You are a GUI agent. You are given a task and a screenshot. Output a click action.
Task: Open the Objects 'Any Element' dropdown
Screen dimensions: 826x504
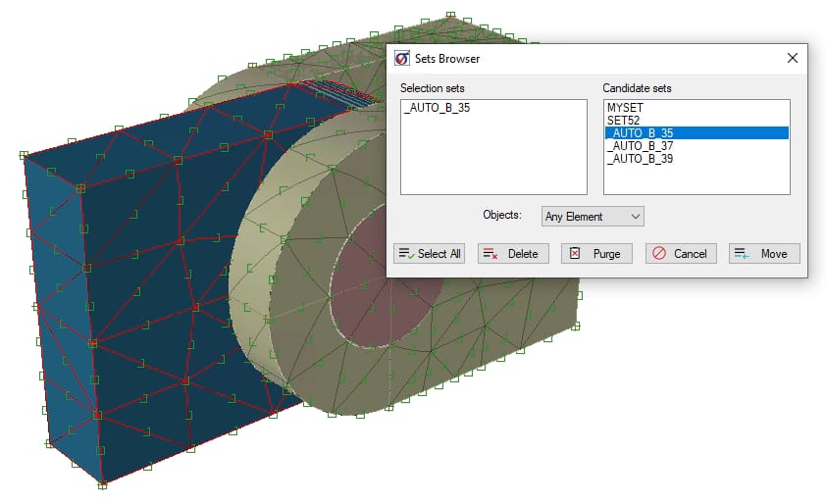coord(593,216)
